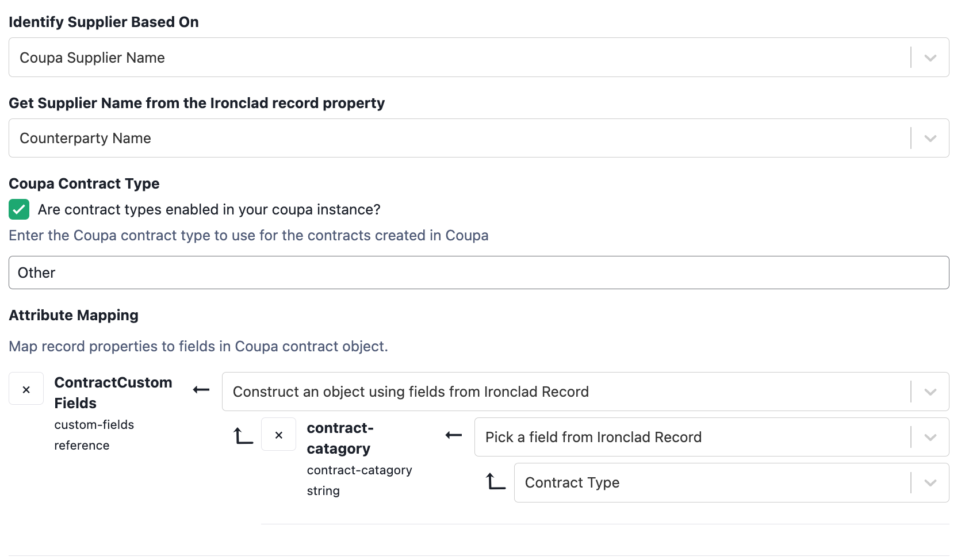Click the ContractCustomFields attribute label
This screenshot has height=560, width=965.
coord(113,393)
